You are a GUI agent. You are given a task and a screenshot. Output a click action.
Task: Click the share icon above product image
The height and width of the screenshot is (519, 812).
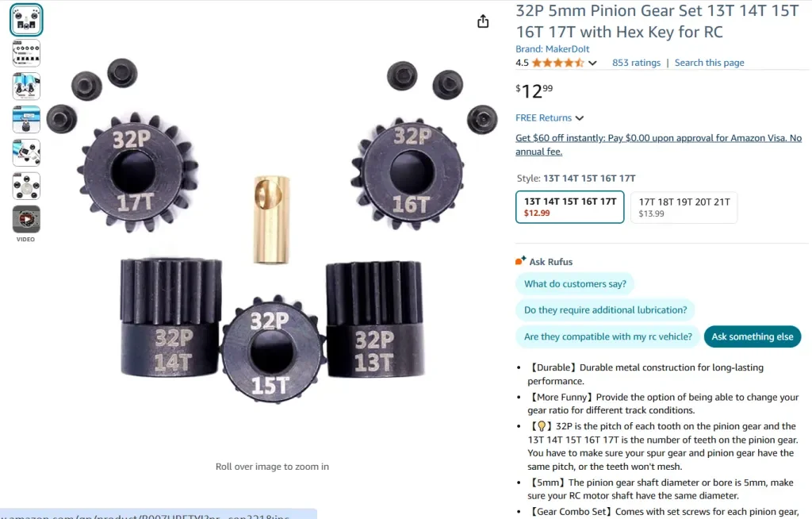[483, 21]
